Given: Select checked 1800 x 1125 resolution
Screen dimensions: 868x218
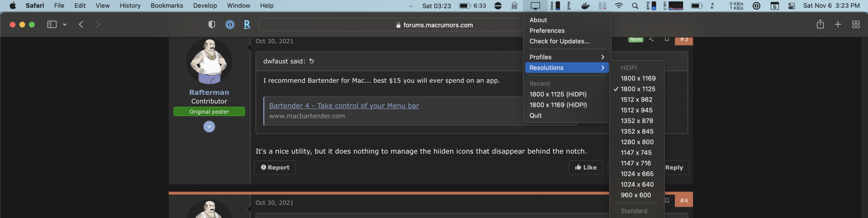Looking at the screenshot, I should (637, 89).
